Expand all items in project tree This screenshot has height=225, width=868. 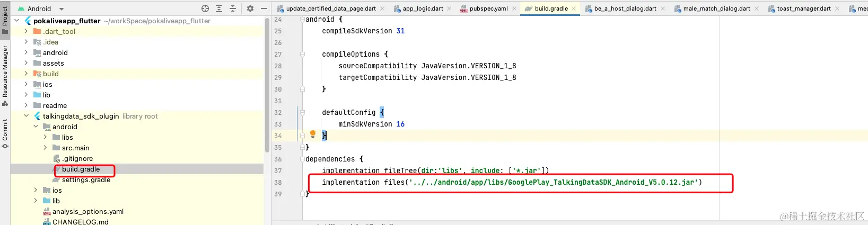pos(219,8)
